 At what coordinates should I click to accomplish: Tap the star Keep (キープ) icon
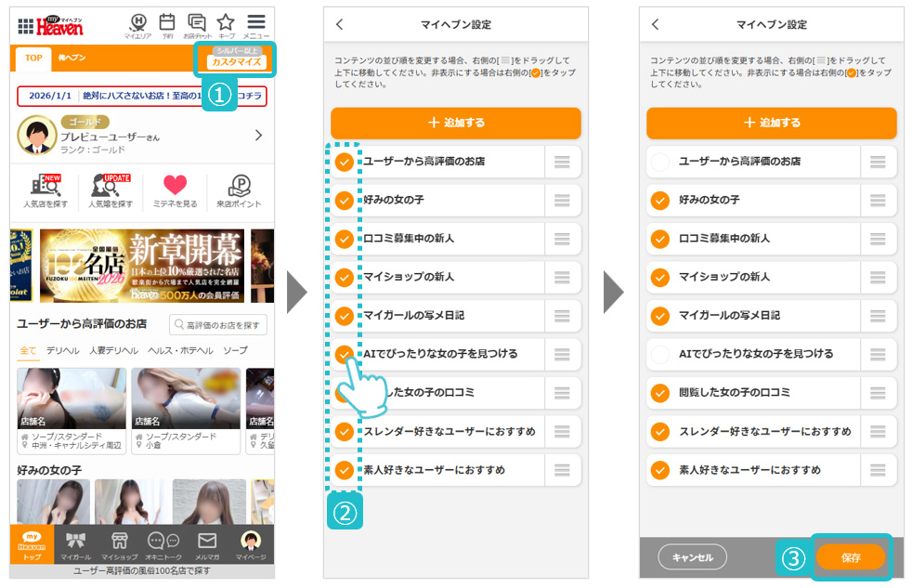226,25
